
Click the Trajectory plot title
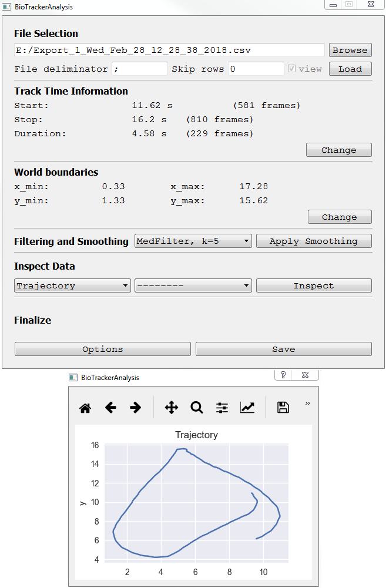click(197, 435)
